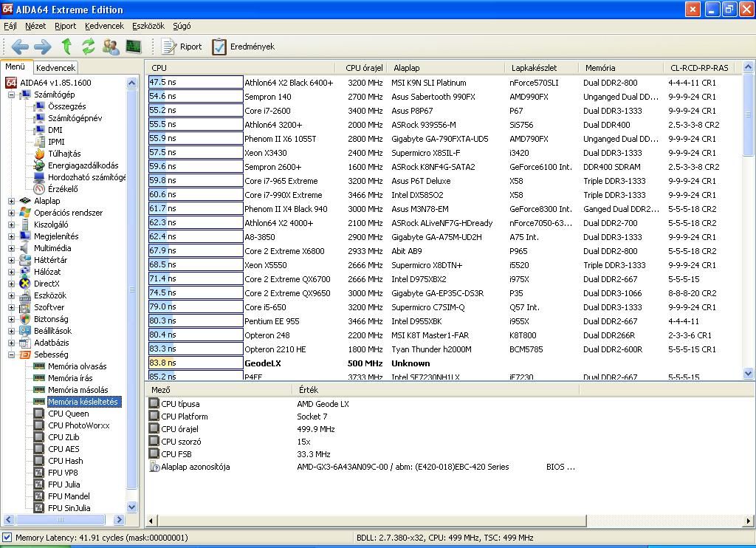Open the Riport menu
756x548 pixels.
(x=65, y=26)
